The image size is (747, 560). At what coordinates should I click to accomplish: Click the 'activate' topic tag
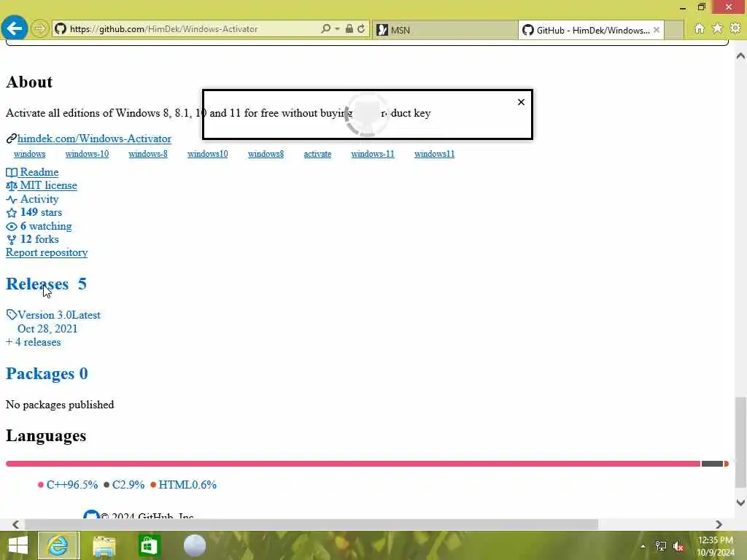coord(318,154)
